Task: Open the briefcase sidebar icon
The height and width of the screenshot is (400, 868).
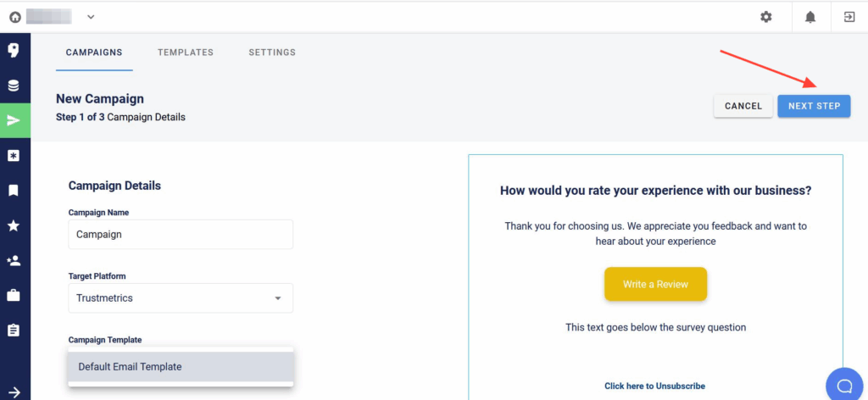Action: [14, 296]
